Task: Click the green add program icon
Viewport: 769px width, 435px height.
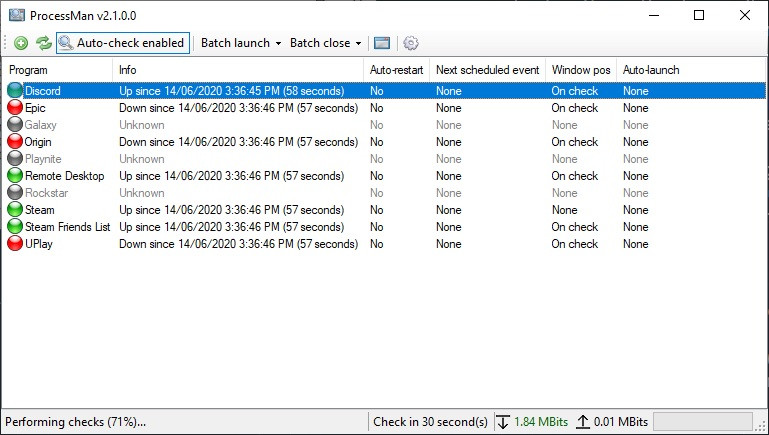Action: (x=21, y=43)
